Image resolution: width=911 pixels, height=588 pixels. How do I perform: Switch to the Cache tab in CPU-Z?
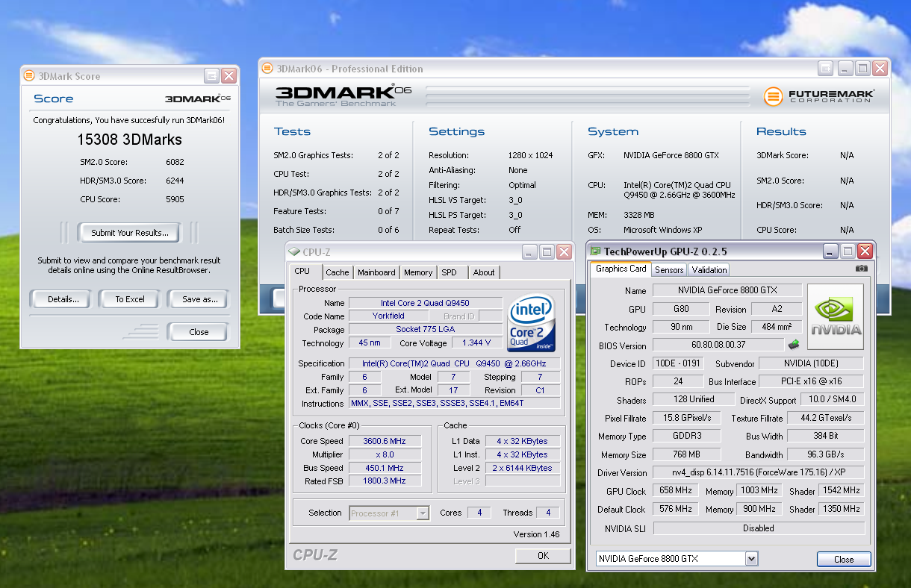338,272
